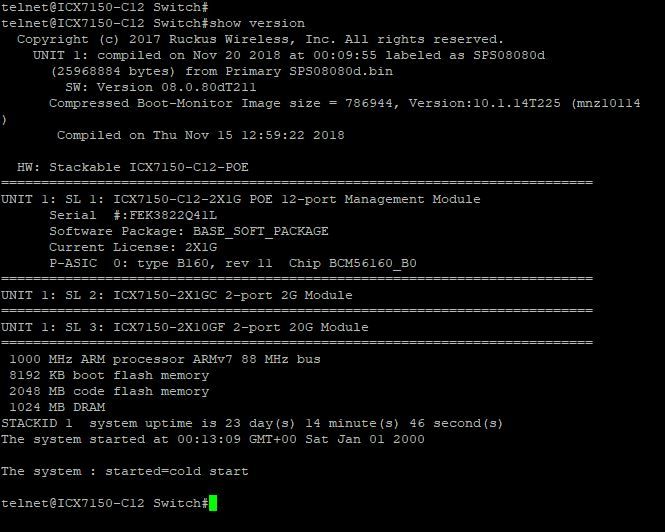Screen dimensions: 665x532
Task: Click the 'STACKID 1 system uptime' line
Action: (x=252, y=423)
